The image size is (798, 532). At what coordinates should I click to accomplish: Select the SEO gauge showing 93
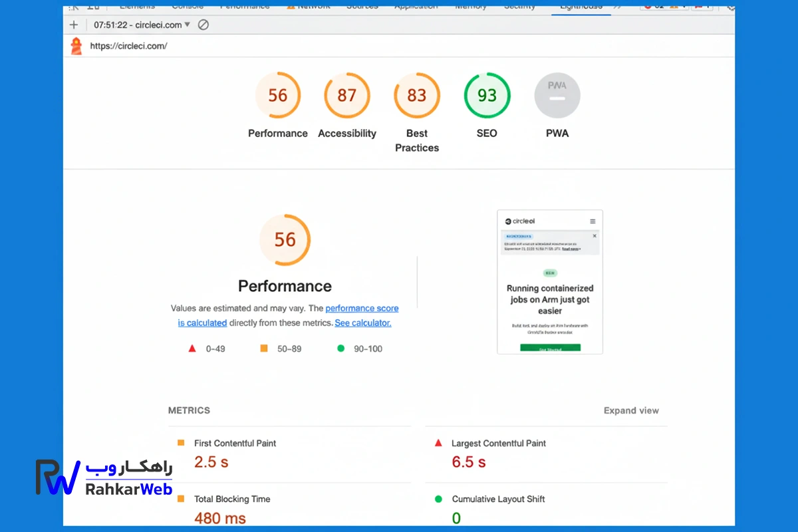[x=487, y=95]
